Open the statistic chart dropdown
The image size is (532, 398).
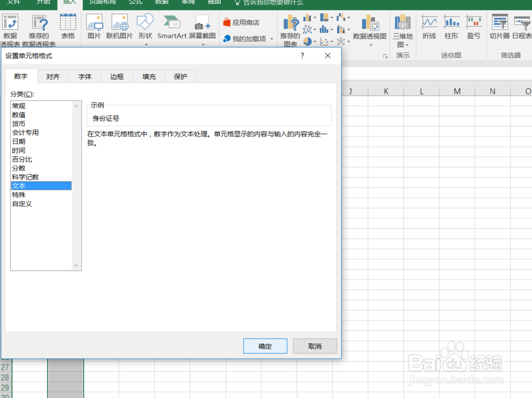(x=327, y=30)
